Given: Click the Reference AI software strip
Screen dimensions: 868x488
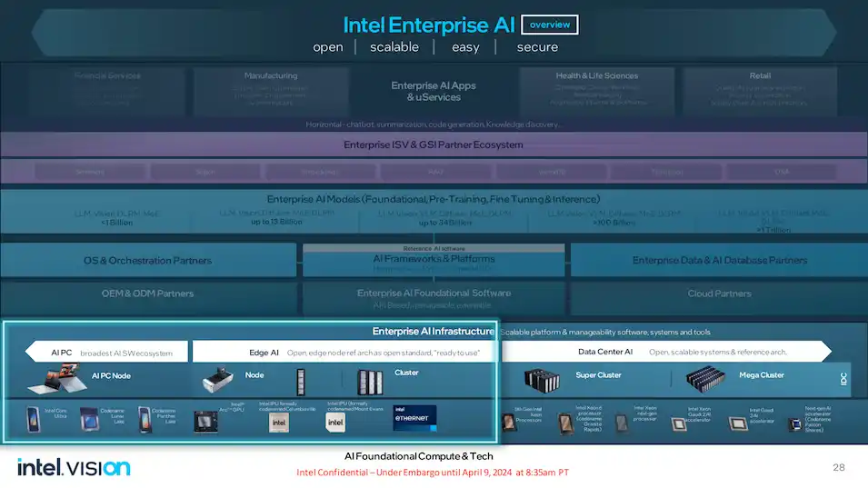Looking at the screenshot, I should pyautogui.click(x=434, y=248).
